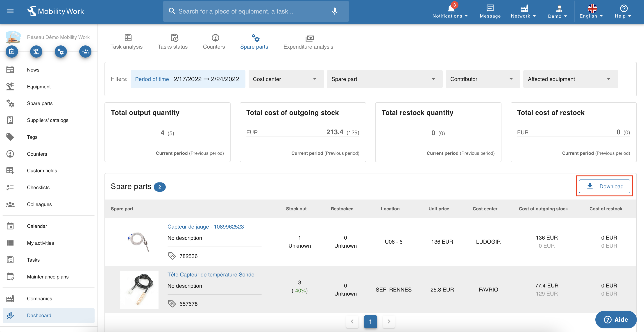The image size is (644, 332).
Task: Switch to the Tasks status tab
Action: tap(173, 42)
